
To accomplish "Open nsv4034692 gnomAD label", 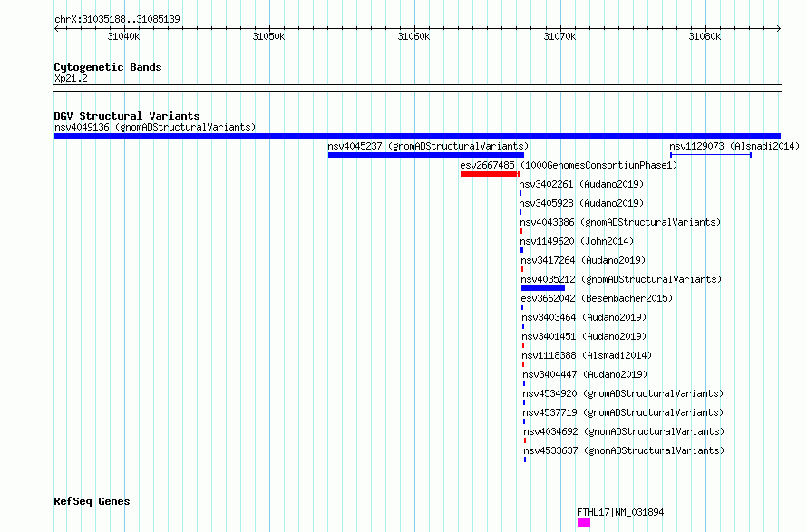I will pos(625,431).
